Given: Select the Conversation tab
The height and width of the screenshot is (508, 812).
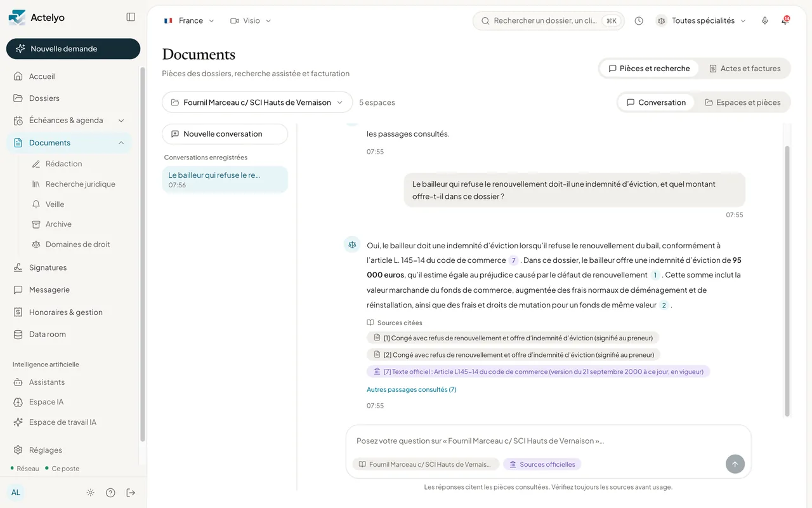Looking at the screenshot, I should (656, 102).
